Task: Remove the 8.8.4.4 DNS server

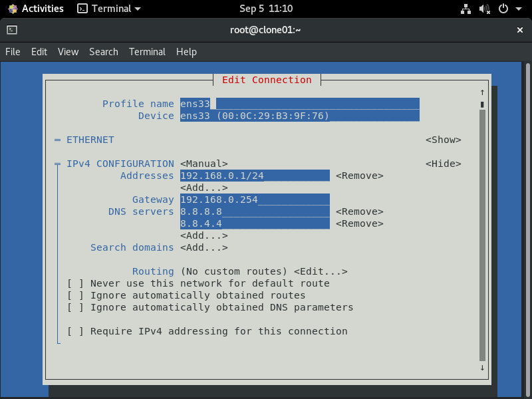Action: [360, 223]
